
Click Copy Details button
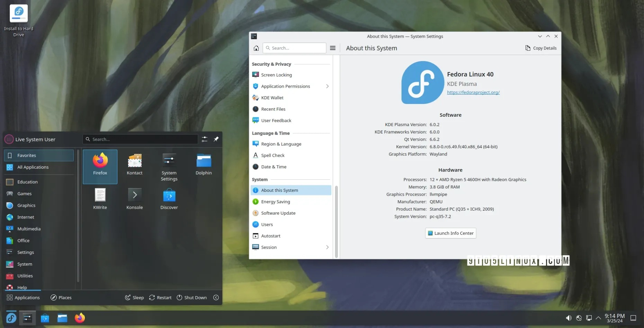541,48
